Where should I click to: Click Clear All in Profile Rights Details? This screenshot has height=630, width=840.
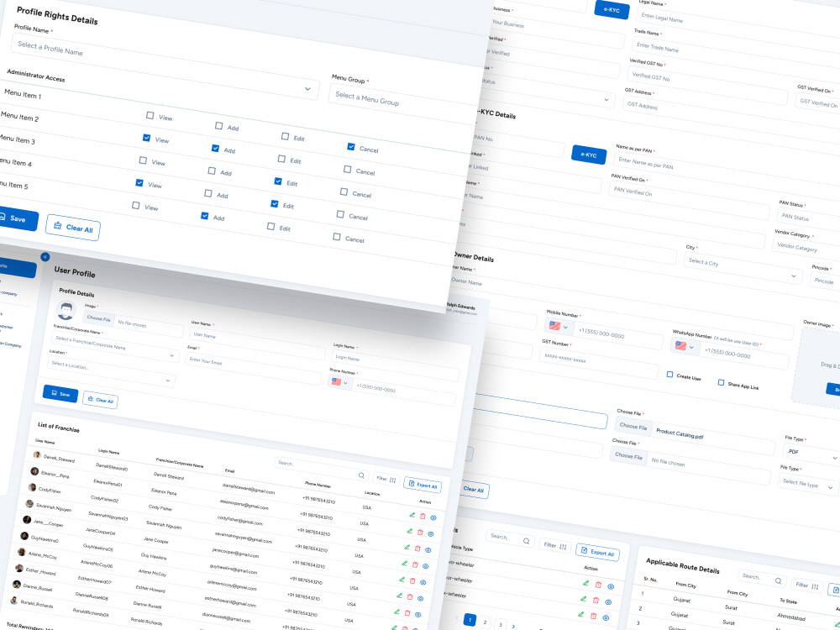(x=73, y=227)
